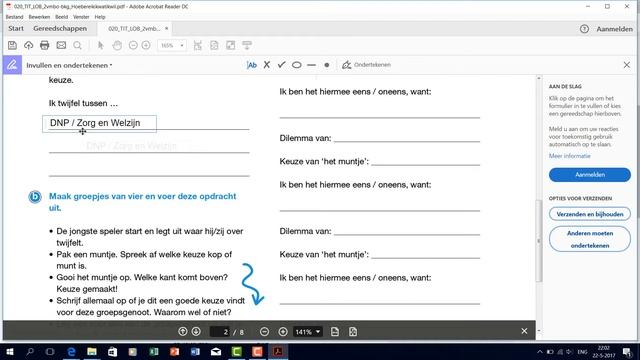Image resolution: width=640 pixels, height=360 pixels.
Task: Switch to the Gereedschappen tab
Action: (x=60, y=29)
